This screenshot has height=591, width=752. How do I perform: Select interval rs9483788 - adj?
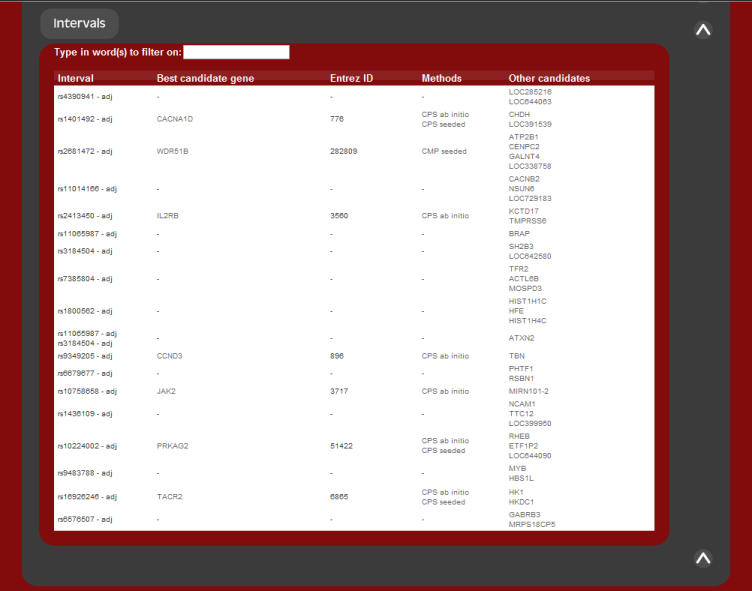tap(85, 473)
